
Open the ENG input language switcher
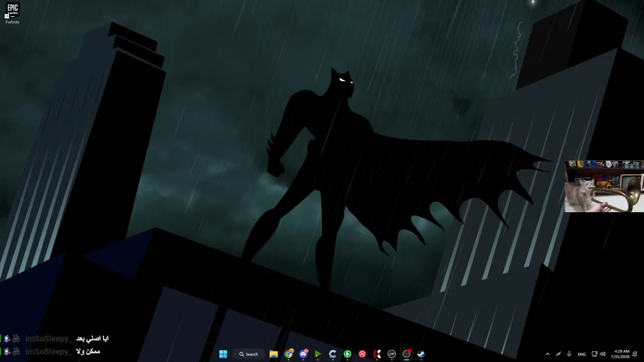tap(582, 354)
